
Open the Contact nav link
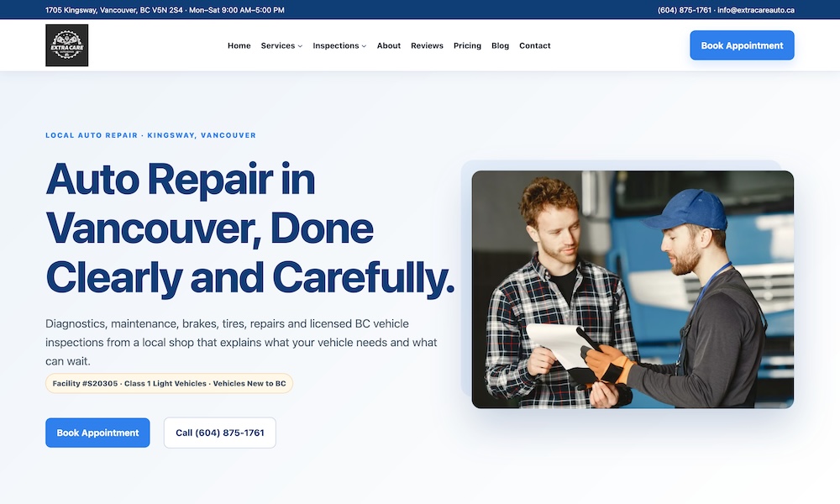pyautogui.click(x=534, y=45)
